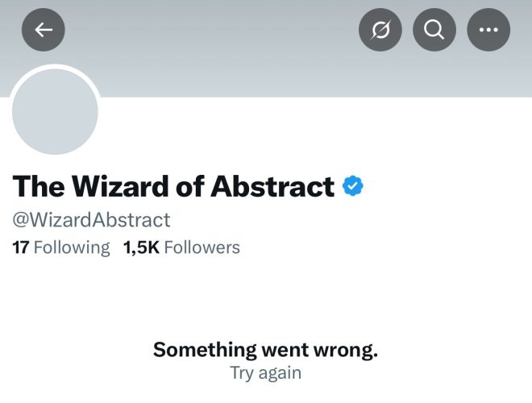Click the display name The Wizard of Abstract
Viewport: 532px width, 403px height.
pos(173,186)
